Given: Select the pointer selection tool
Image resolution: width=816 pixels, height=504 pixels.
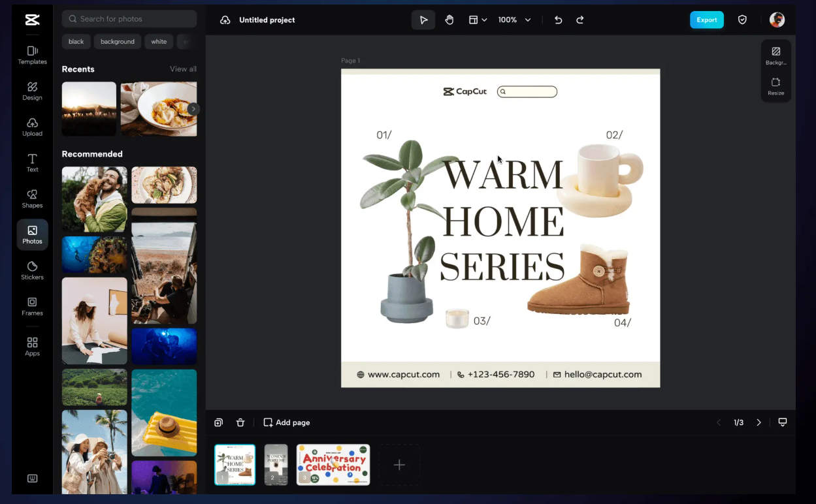Looking at the screenshot, I should pyautogui.click(x=423, y=20).
